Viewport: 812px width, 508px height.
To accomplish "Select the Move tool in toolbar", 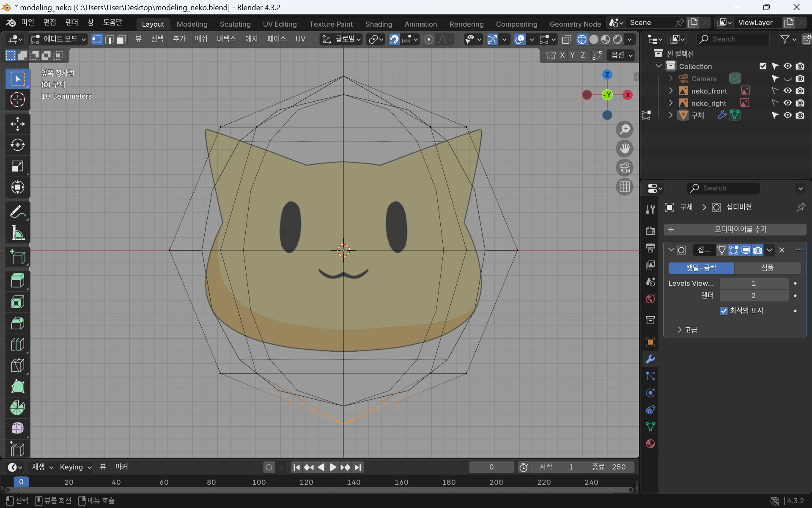I will pos(17,124).
